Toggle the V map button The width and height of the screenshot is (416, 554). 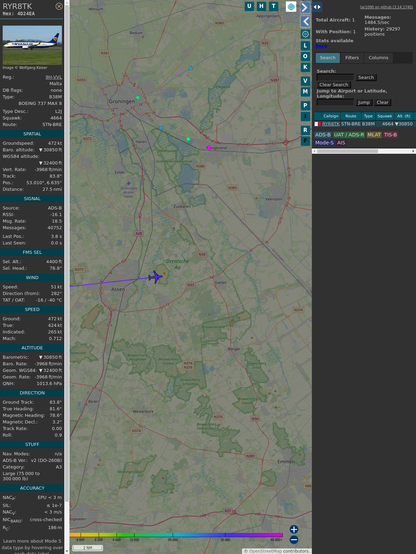[x=305, y=81]
